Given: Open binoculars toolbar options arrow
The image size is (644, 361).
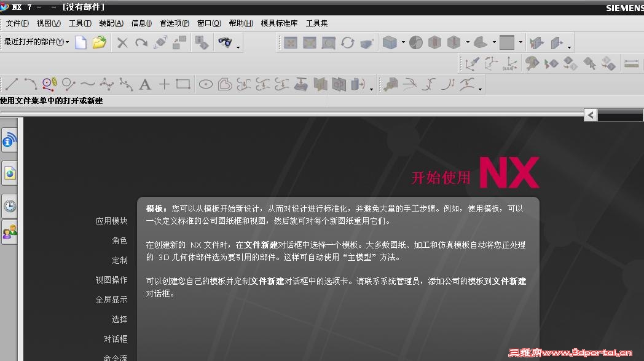Looking at the screenshot, I should [238, 48].
